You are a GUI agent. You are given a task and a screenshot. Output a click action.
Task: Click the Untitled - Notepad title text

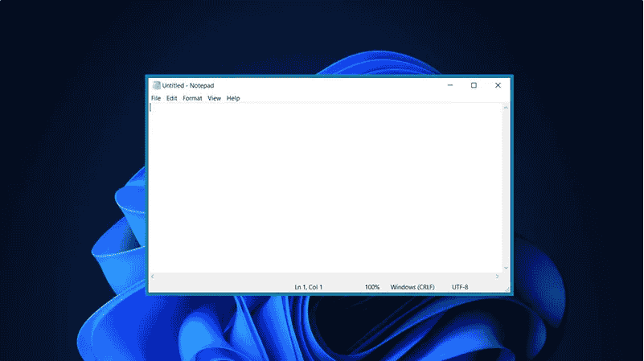click(188, 85)
